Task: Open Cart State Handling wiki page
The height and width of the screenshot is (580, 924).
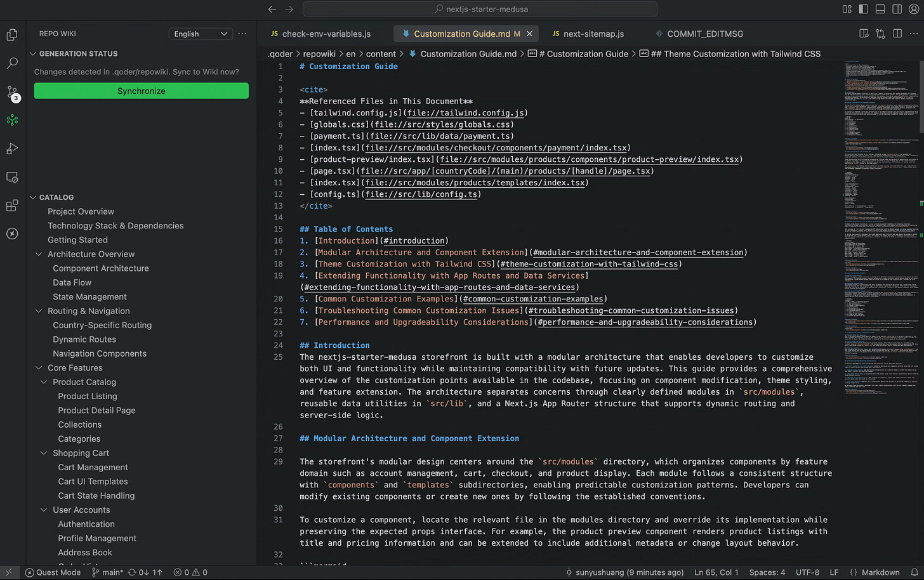Action: (96, 496)
